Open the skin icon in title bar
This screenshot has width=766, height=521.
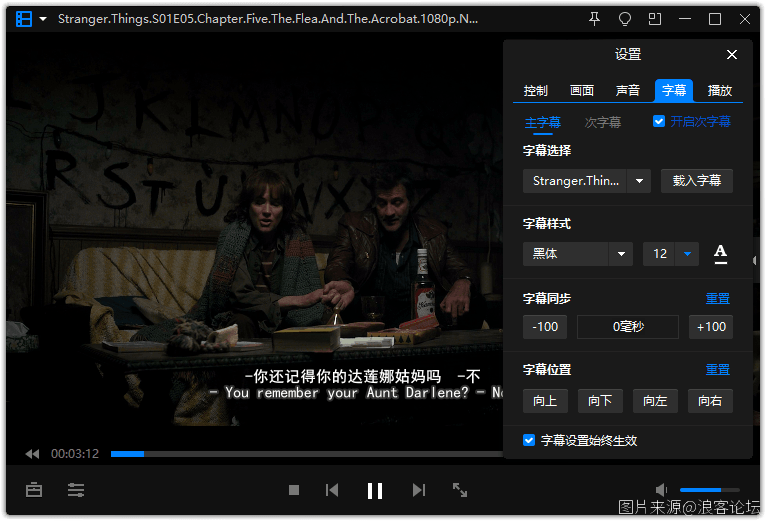click(x=625, y=19)
